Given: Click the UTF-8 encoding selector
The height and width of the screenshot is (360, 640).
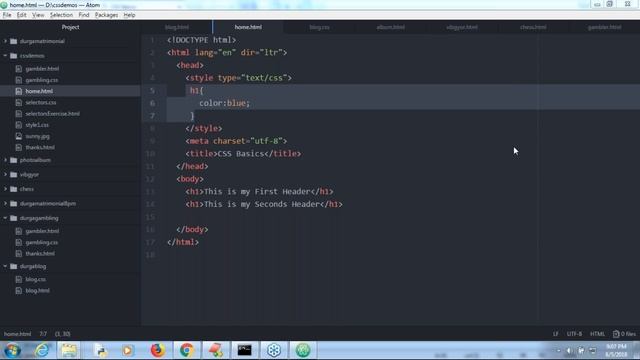Looking at the screenshot, I should tap(574, 334).
